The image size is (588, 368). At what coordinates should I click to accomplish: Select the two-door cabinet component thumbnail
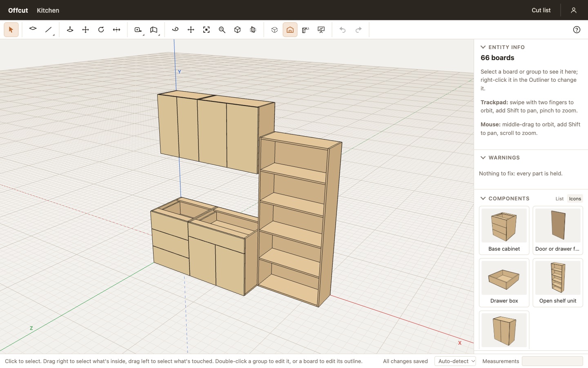(x=504, y=330)
